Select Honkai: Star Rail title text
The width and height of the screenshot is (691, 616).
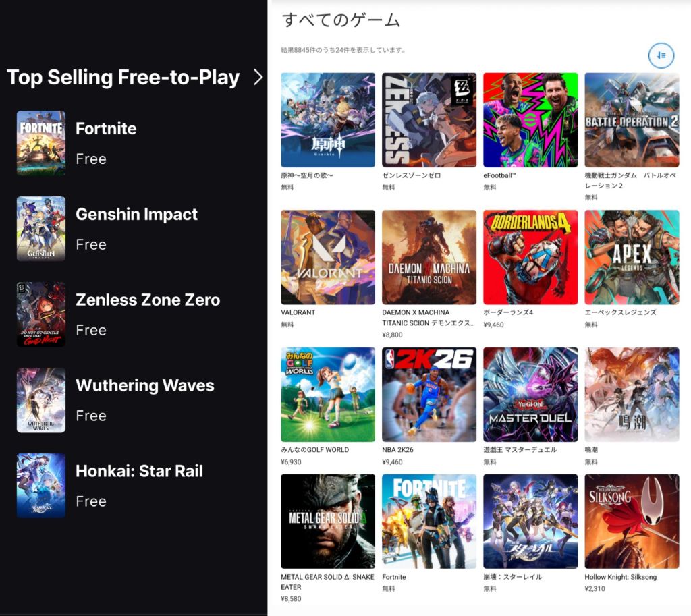tap(139, 471)
